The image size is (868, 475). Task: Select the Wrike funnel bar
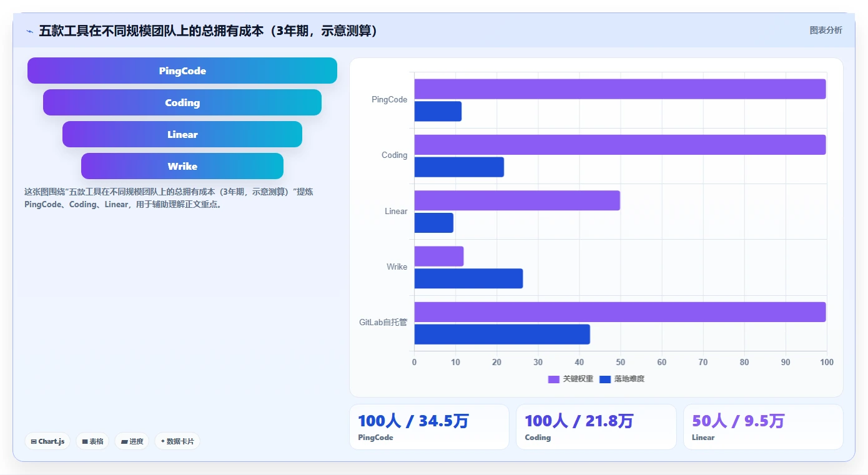tap(182, 166)
